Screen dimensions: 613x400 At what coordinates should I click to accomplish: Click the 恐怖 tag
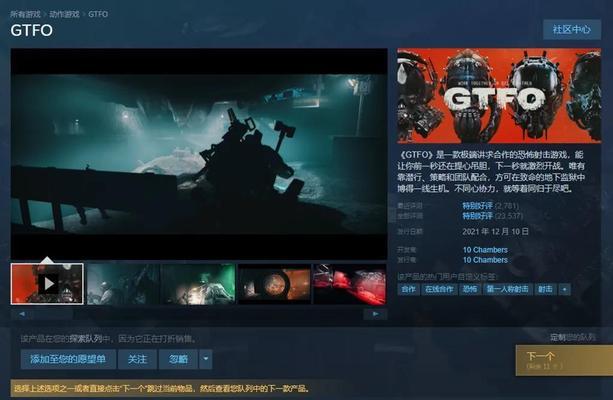click(470, 289)
